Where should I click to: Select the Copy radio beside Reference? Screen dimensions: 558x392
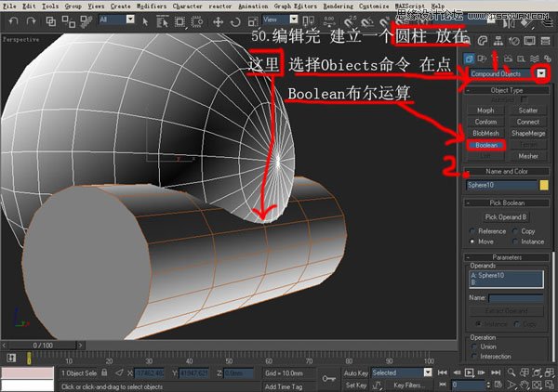(x=515, y=231)
